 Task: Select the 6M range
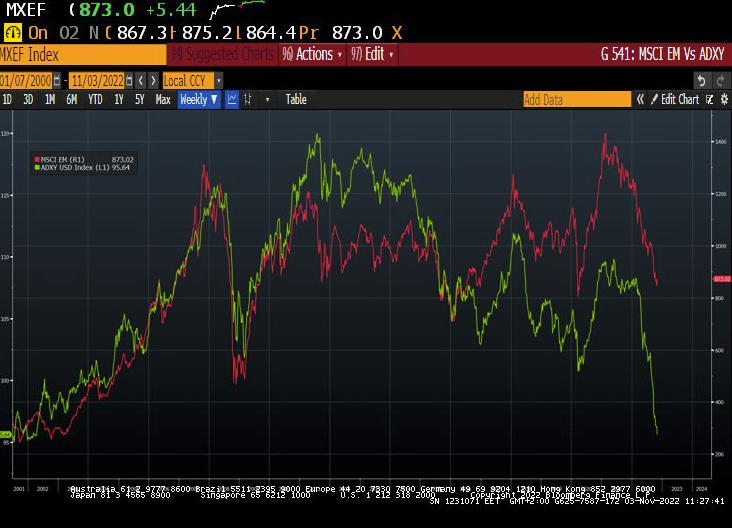pos(71,99)
